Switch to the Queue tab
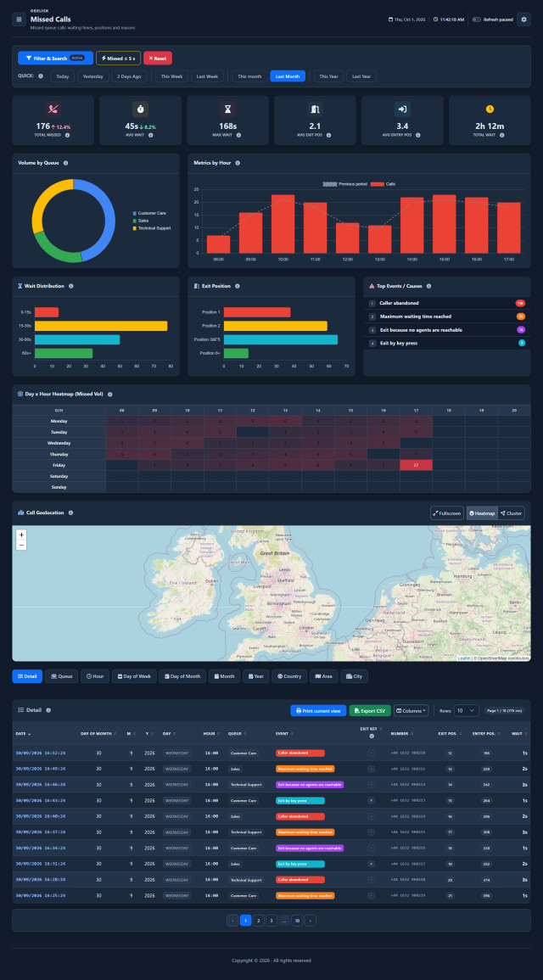This screenshot has height=980, width=543. click(61, 676)
